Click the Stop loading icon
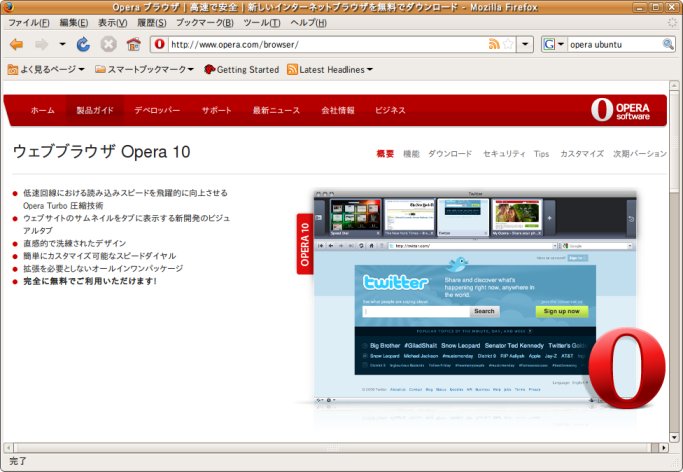 [108, 45]
